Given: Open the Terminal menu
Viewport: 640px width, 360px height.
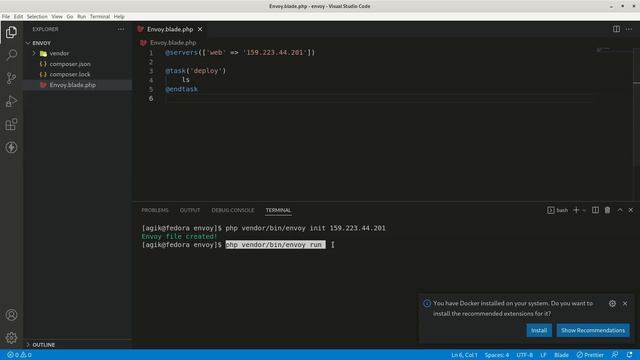Looking at the screenshot, I should [100, 17].
